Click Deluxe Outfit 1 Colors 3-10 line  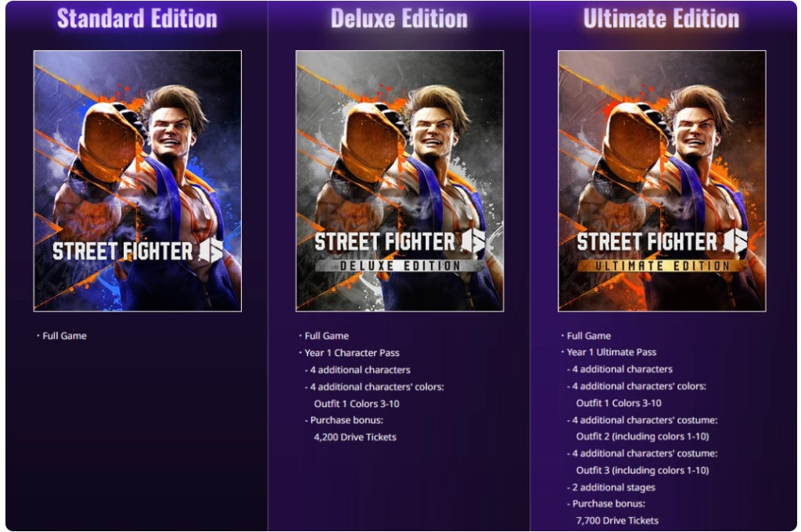point(357,404)
